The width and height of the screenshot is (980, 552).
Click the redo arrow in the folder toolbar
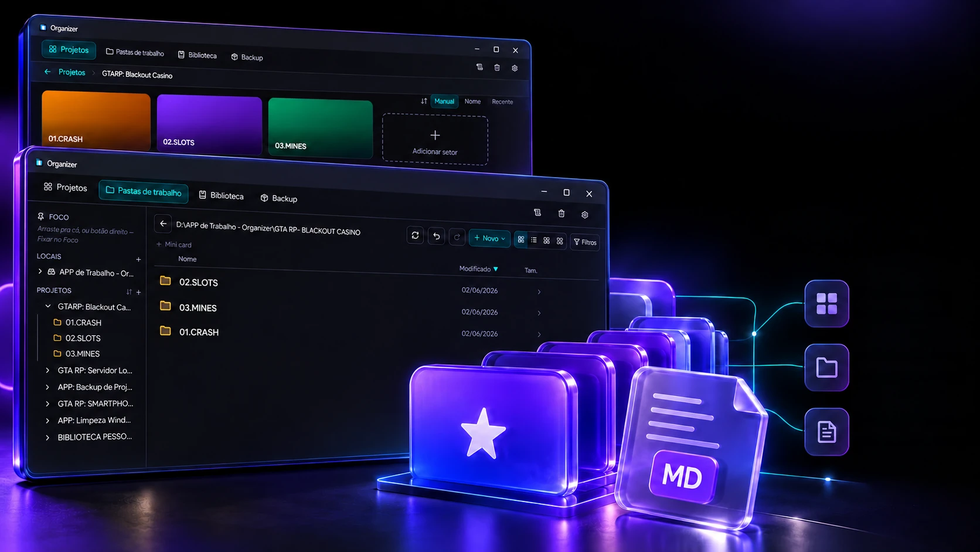(x=457, y=237)
